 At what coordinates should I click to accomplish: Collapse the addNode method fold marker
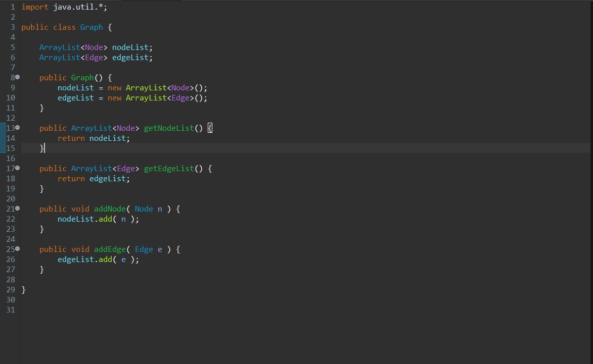pos(17,209)
